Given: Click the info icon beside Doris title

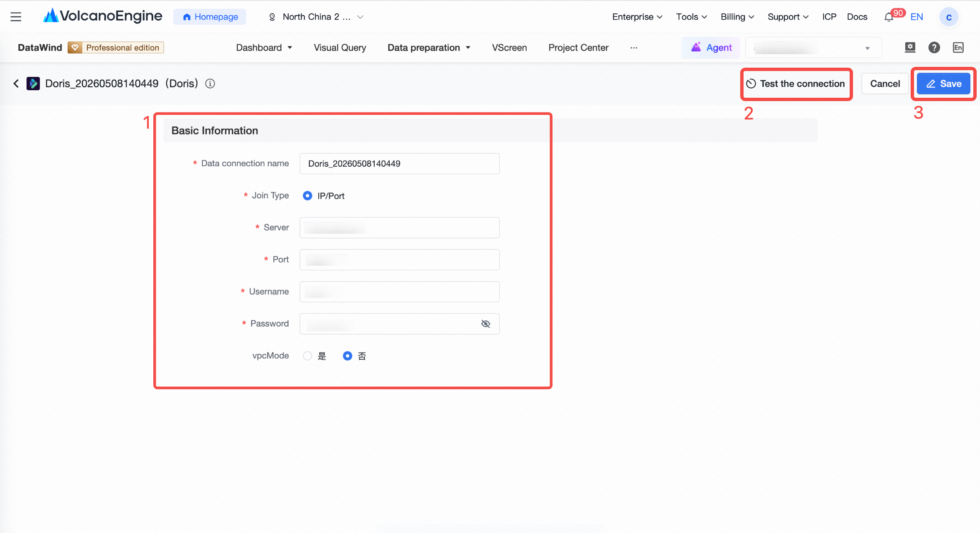Looking at the screenshot, I should (x=210, y=84).
